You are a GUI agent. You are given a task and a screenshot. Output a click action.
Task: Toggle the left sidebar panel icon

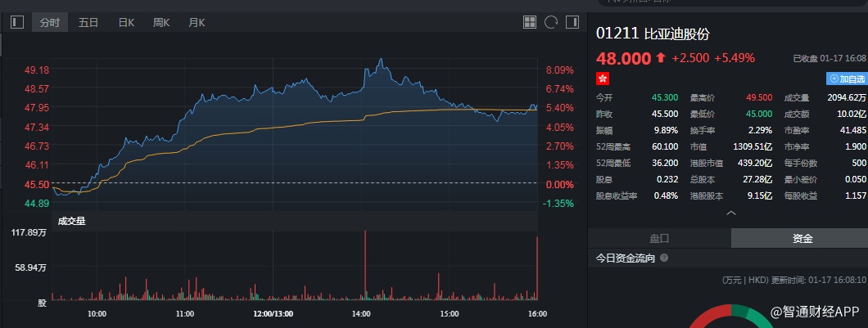pos(17,22)
